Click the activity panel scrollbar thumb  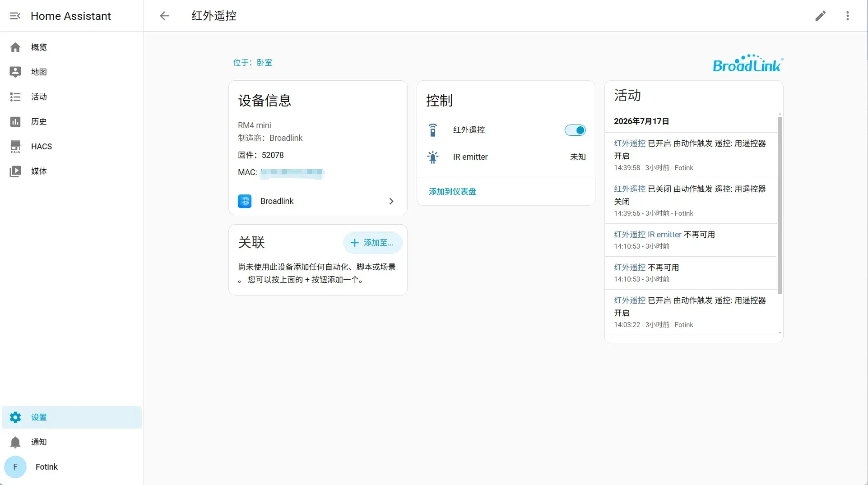point(780,205)
